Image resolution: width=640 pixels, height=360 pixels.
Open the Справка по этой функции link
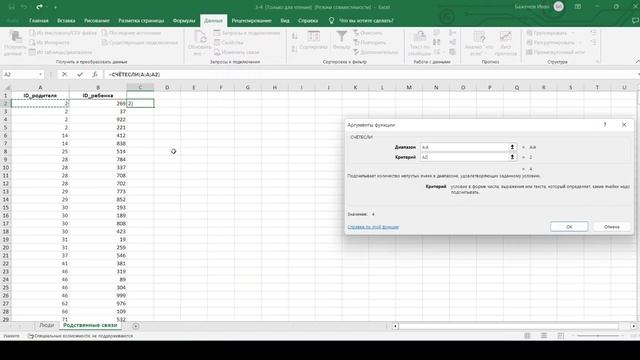pos(373,227)
